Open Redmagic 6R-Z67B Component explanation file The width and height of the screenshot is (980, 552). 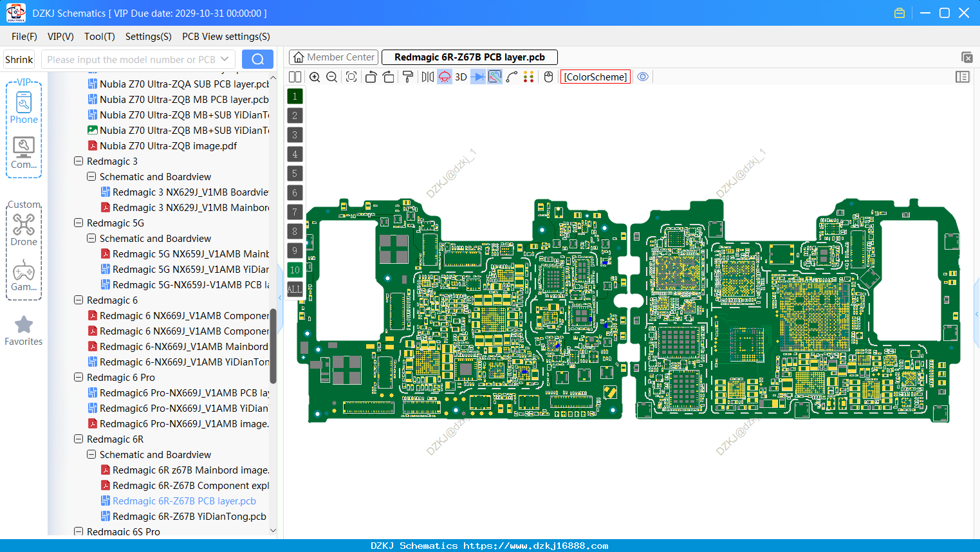click(x=185, y=485)
